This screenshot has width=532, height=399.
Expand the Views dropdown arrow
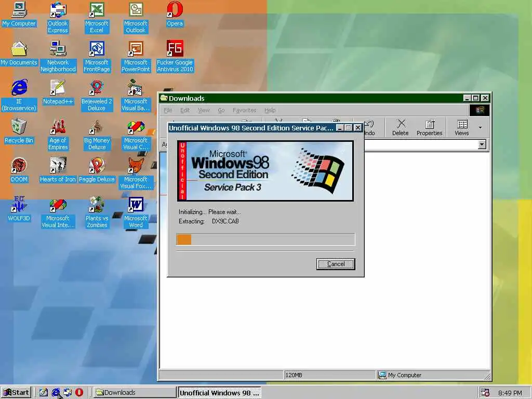pyautogui.click(x=480, y=128)
